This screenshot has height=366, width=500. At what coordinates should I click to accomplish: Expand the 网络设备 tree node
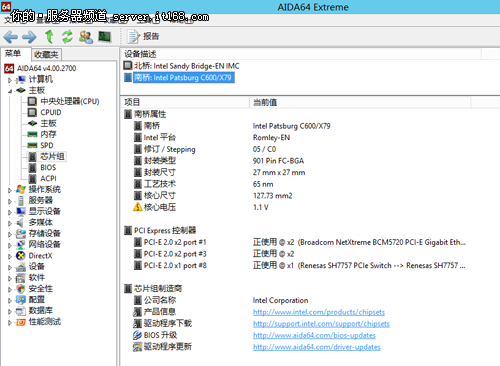click(x=10, y=245)
